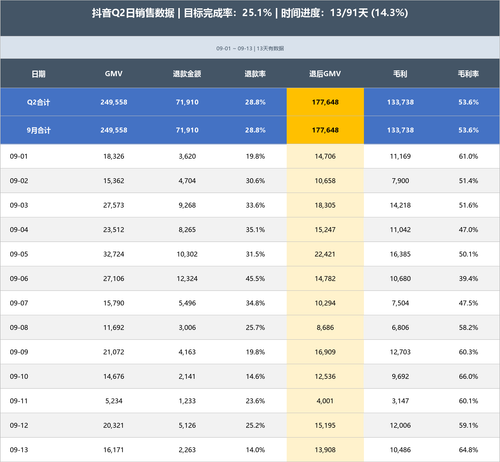Select date cell 09-06
The height and width of the screenshot is (462, 500).
click(x=19, y=279)
